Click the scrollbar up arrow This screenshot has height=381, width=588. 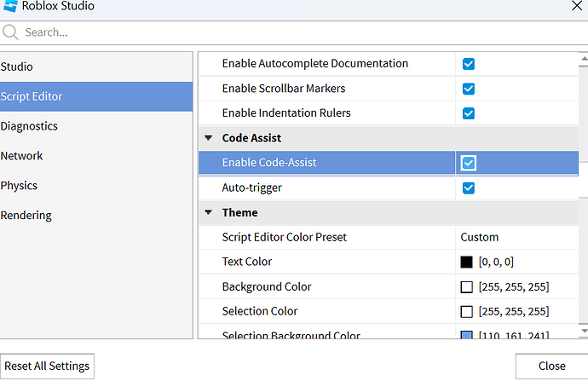pos(584,60)
